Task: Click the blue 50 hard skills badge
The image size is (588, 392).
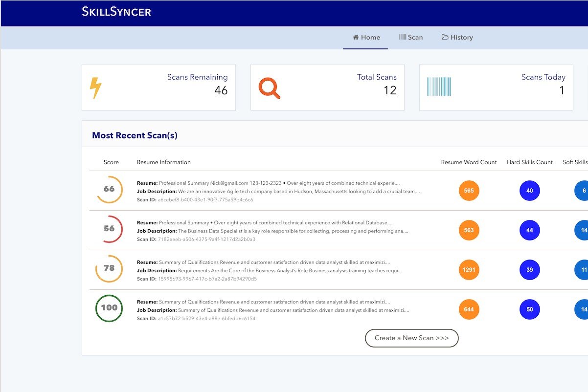Action: [530, 309]
